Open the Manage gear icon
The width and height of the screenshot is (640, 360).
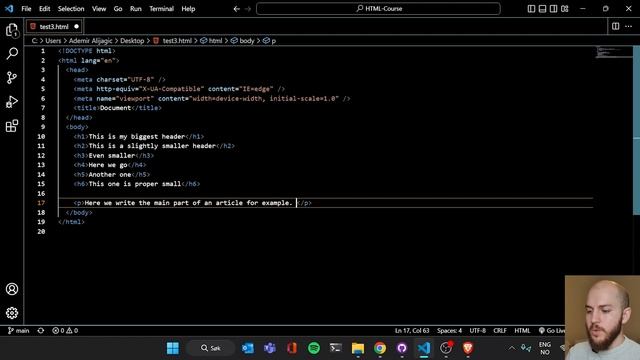pos(12,313)
